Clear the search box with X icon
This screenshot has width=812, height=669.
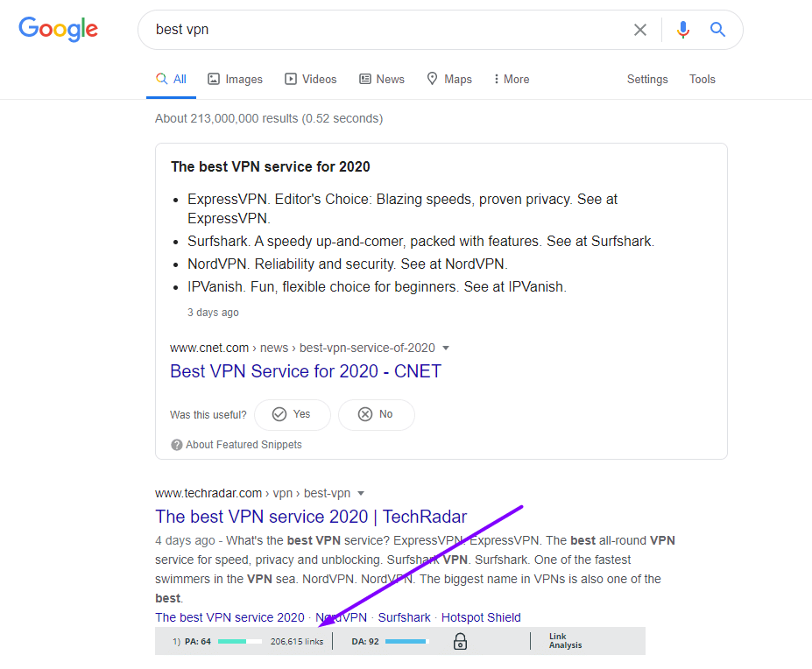pyautogui.click(x=640, y=30)
